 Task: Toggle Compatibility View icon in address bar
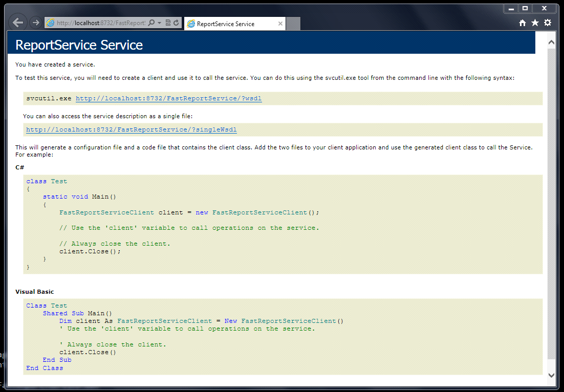point(168,23)
